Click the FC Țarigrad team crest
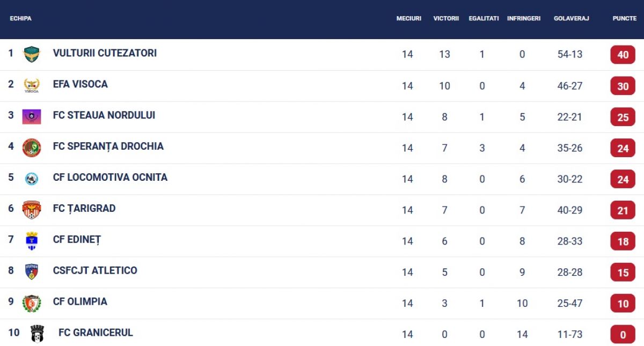This screenshot has width=644, height=346. 32,210
